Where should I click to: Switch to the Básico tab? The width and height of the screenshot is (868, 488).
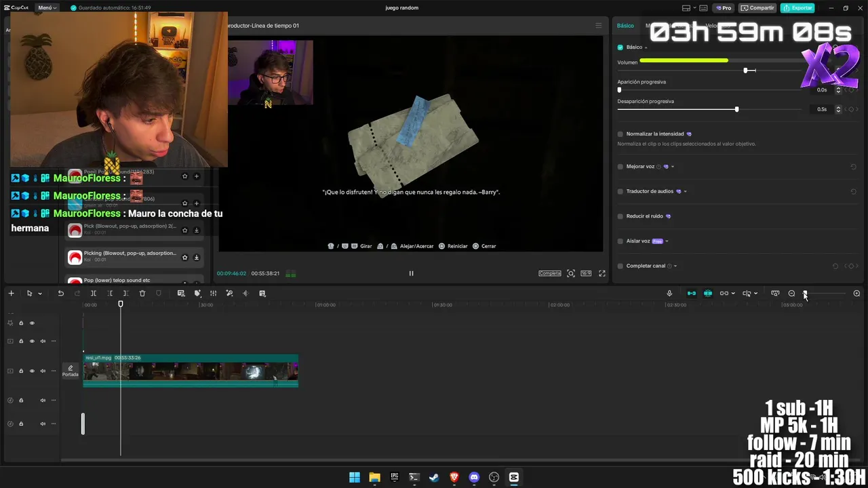click(625, 26)
